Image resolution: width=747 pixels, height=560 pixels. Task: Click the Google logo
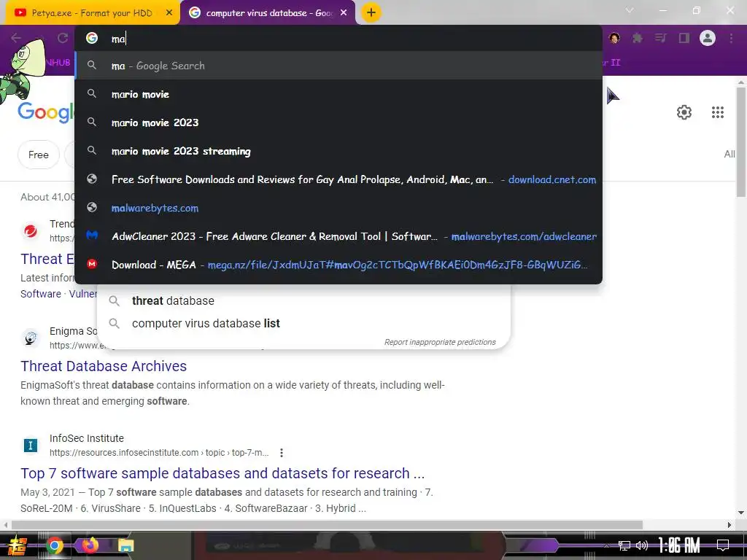coord(46,112)
